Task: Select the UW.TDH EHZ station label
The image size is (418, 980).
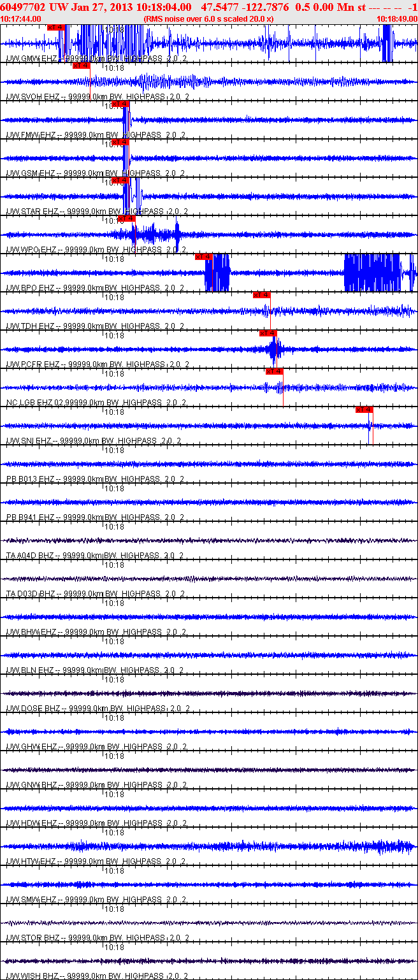Action: coord(95,326)
